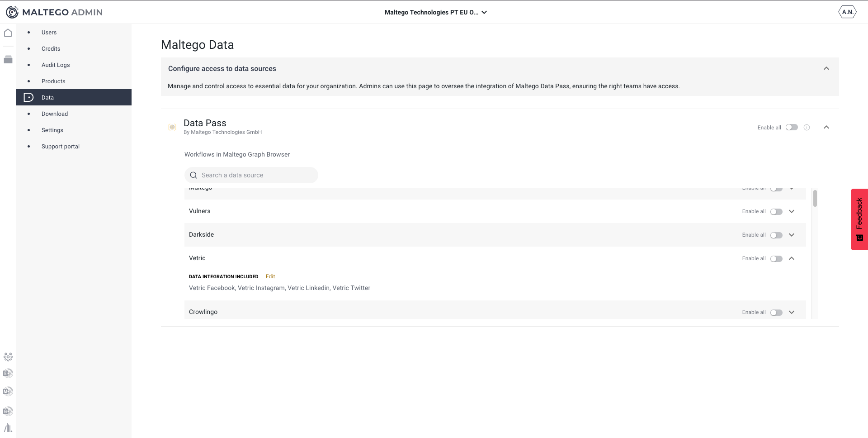Toggle Enable all for Crowlingo
The width and height of the screenshot is (868, 438).
tap(776, 313)
